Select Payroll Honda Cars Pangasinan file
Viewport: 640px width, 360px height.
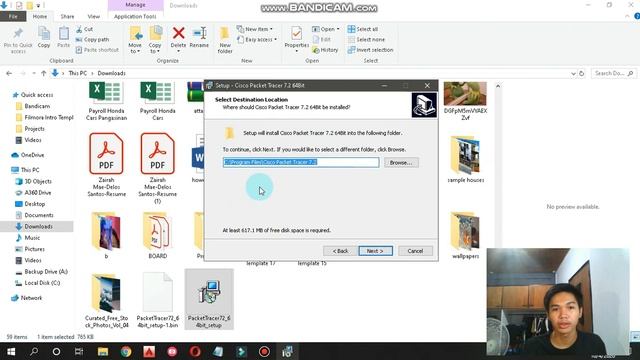pos(106,101)
